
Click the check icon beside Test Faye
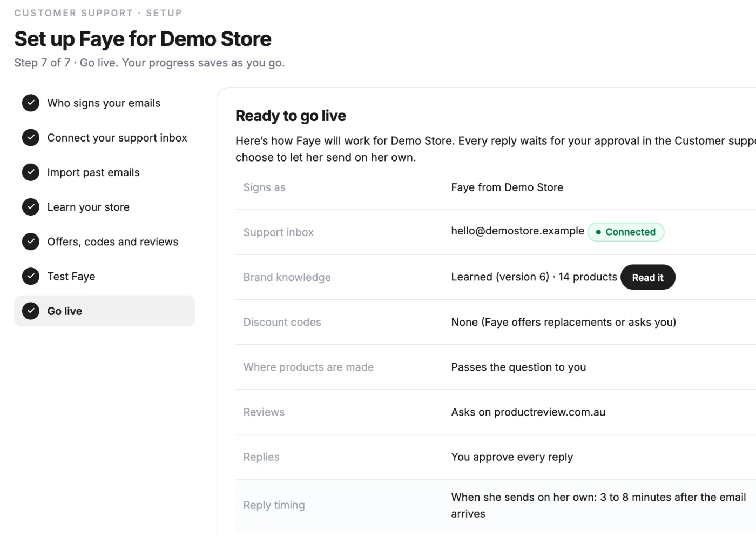(31, 276)
